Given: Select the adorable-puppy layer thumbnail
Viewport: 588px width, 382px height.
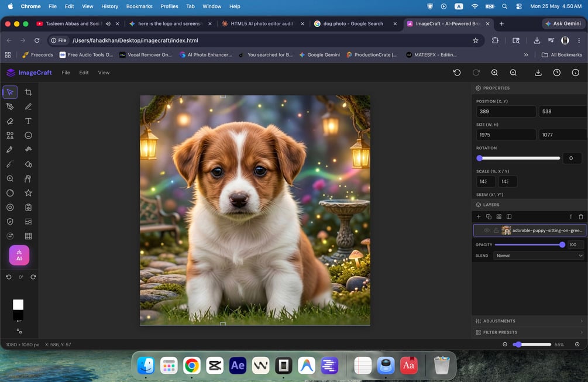Looking at the screenshot, I should (506, 230).
